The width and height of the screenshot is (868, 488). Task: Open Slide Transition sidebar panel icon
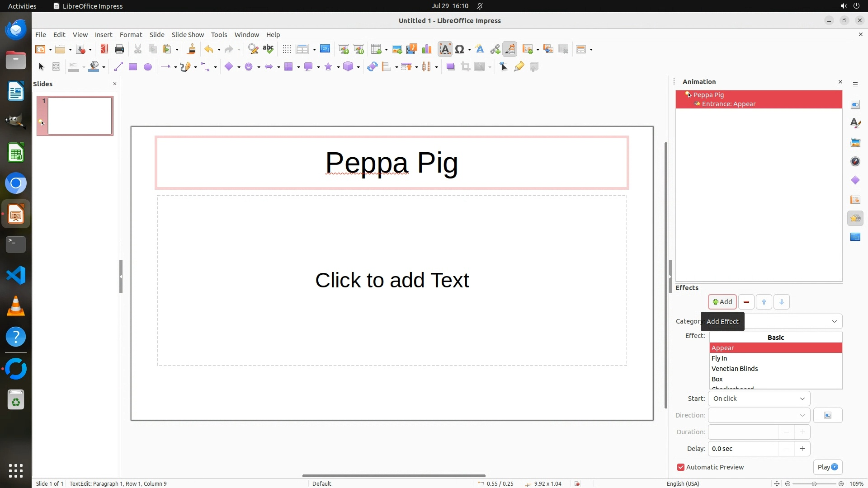click(x=855, y=199)
